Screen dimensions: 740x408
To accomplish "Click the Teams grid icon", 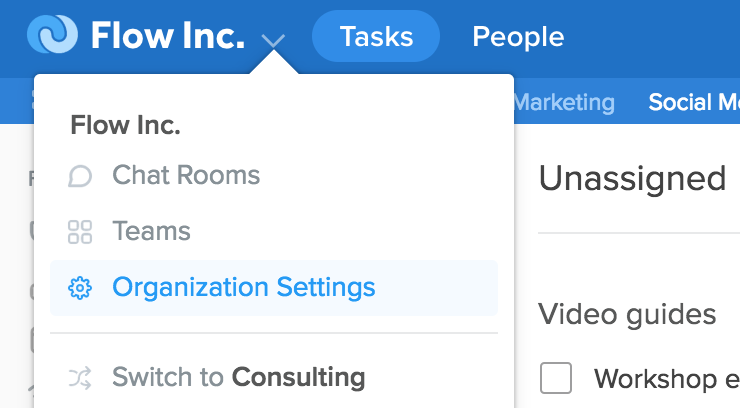I will click(x=80, y=232).
